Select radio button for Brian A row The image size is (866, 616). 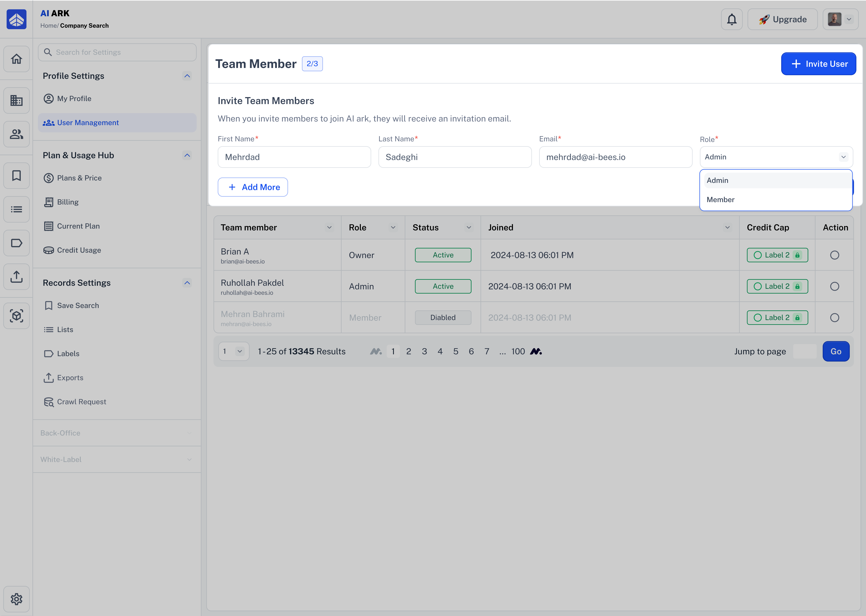[835, 255]
